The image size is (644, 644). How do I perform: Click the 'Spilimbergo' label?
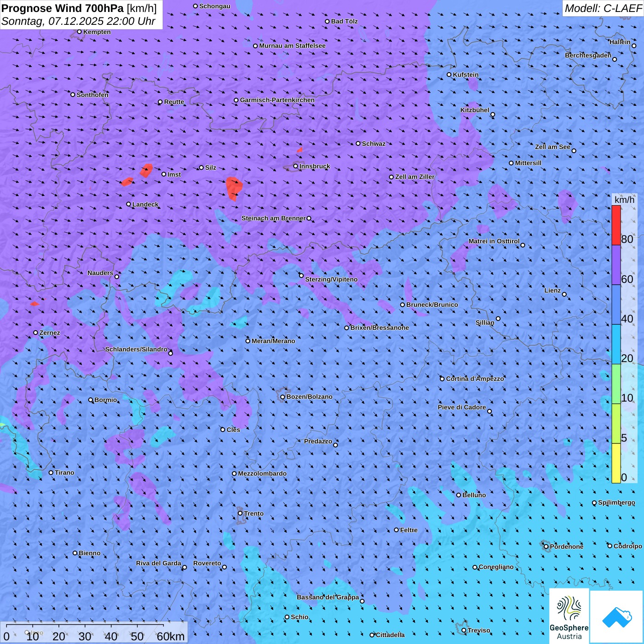click(x=616, y=502)
